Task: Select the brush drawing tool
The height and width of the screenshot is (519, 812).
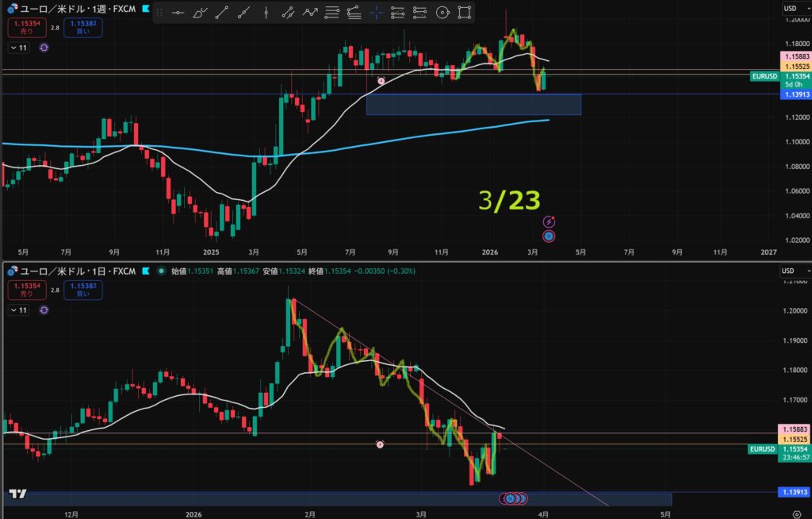Action: pyautogui.click(x=201, y=13)
